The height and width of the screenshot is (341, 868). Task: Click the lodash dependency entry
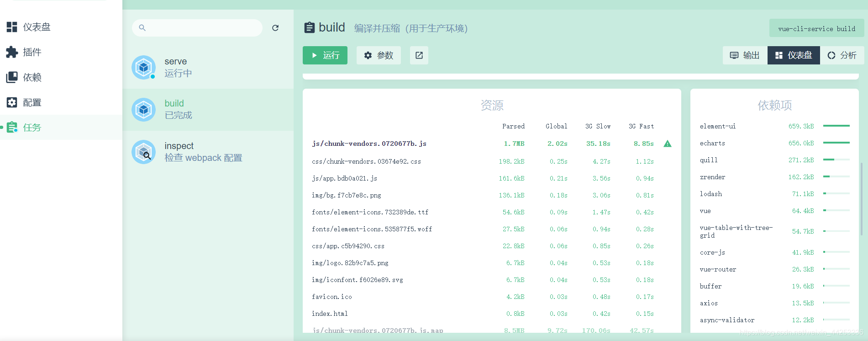pyautogui.click(x=774, y=194)
